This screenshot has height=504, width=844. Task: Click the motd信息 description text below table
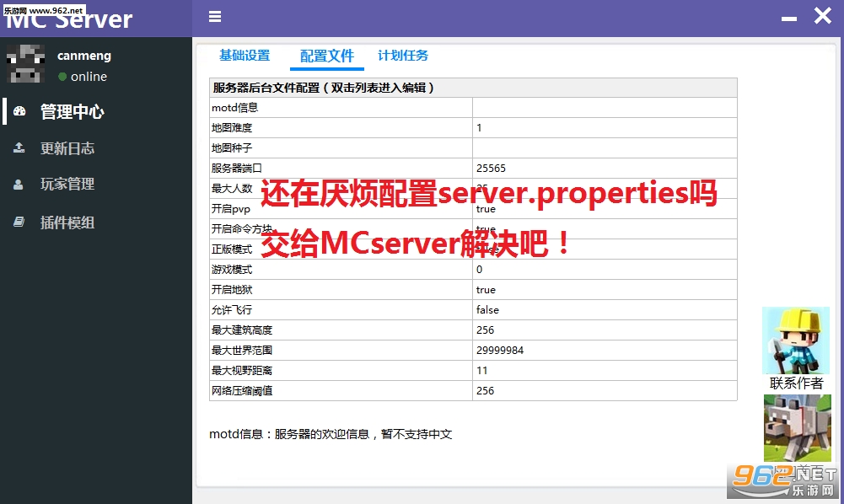click(331, 434)
